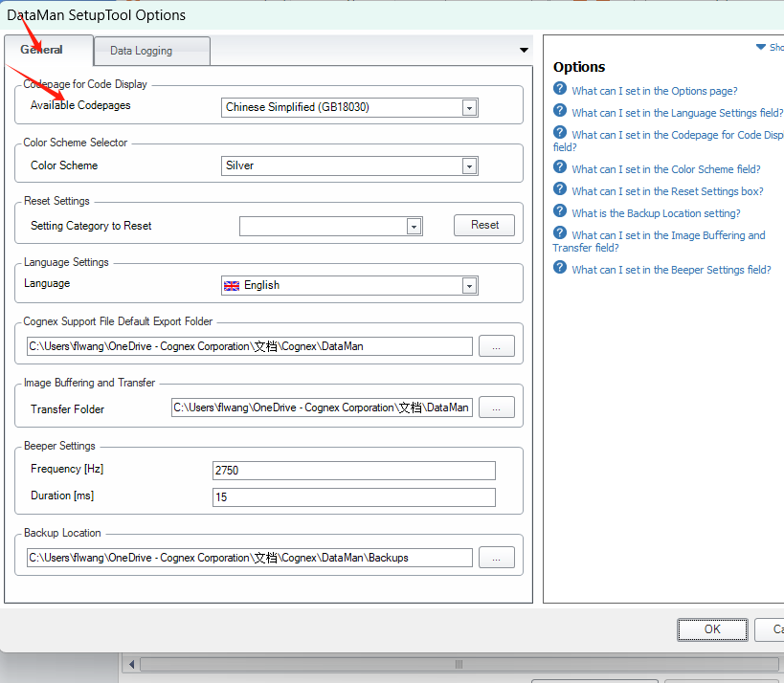
Task: Click the UK flag icon in Language field
Action: pyautogui.click(x=232, y=286)
